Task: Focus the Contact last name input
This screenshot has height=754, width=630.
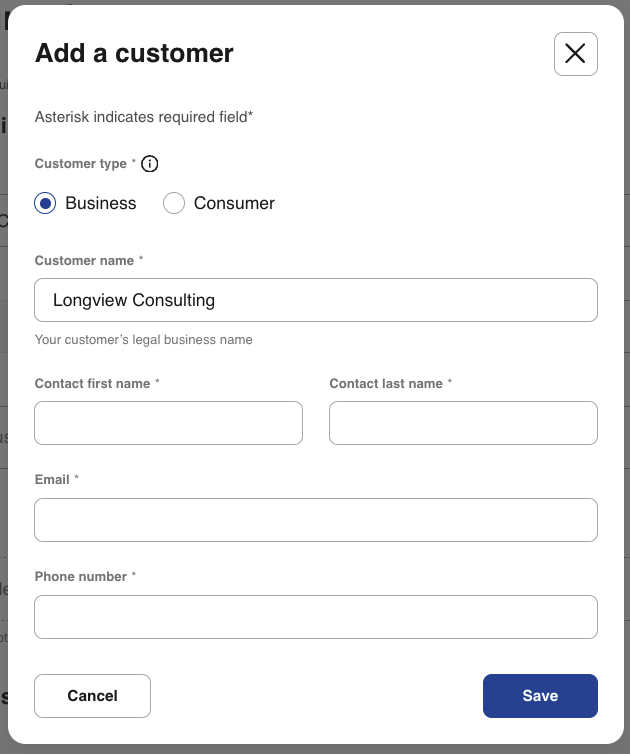Action: point(463,423)
